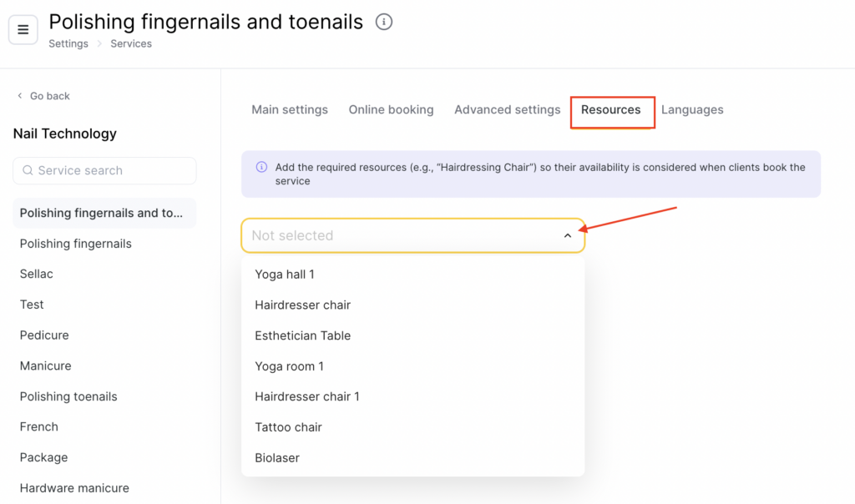
Task: Click the info icon beside the page title
Action: pyautogui.click(x=384, y=23)
